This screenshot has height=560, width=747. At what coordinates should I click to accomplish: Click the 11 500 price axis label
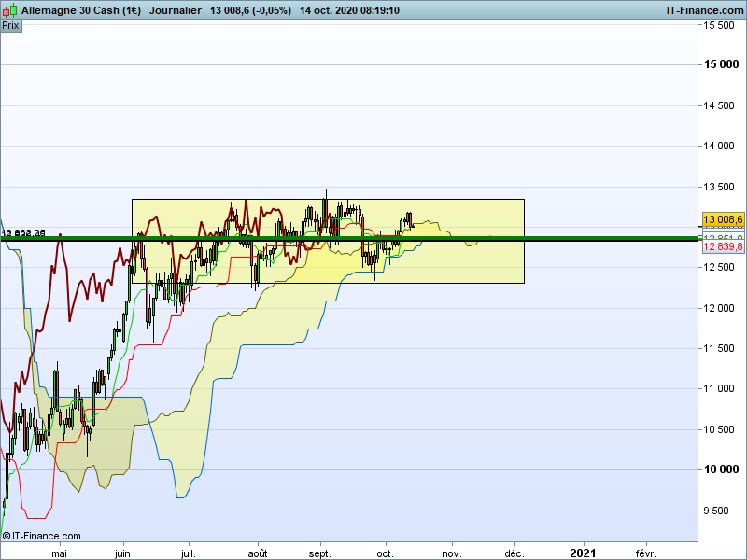point(719,348)
